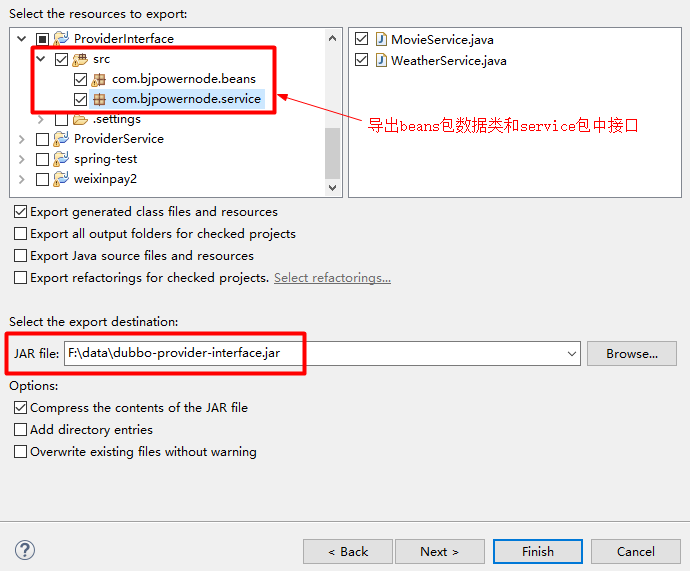Open the Select refactorings link
Screen dimensions: 690x571
point(332,278)
